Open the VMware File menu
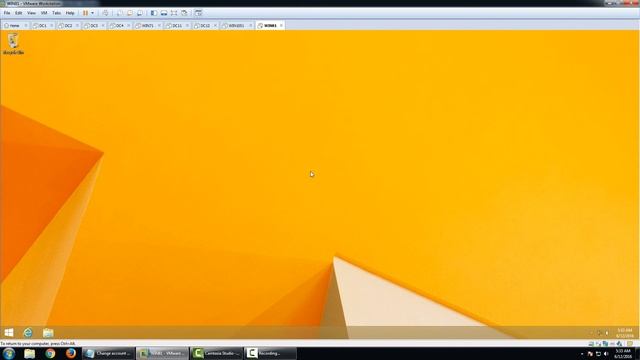The width and height of the screenshot is (640, 360). 7,13
